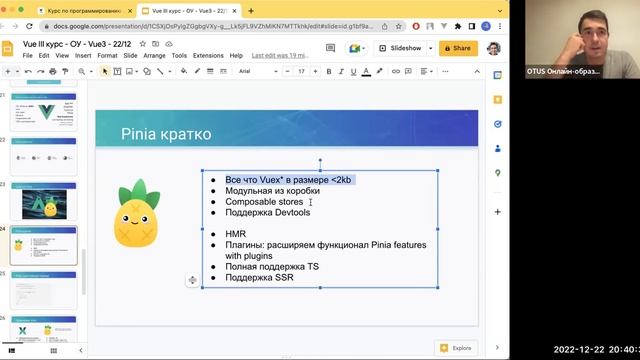Image resolution: width=640 pixels, height=360 pixels.
Task: Click the new slide plus button
Action: pyautogui.click(x=8, y=71)
